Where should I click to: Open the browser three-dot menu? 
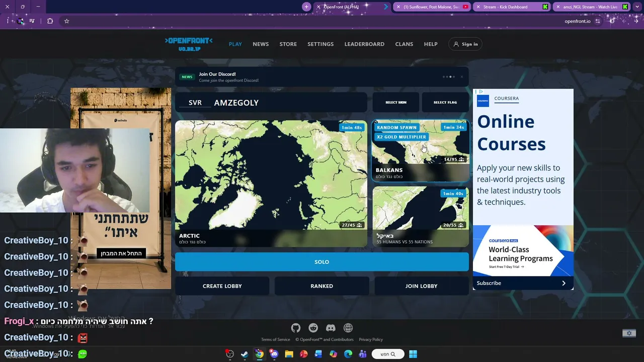(x=8, y=21)
